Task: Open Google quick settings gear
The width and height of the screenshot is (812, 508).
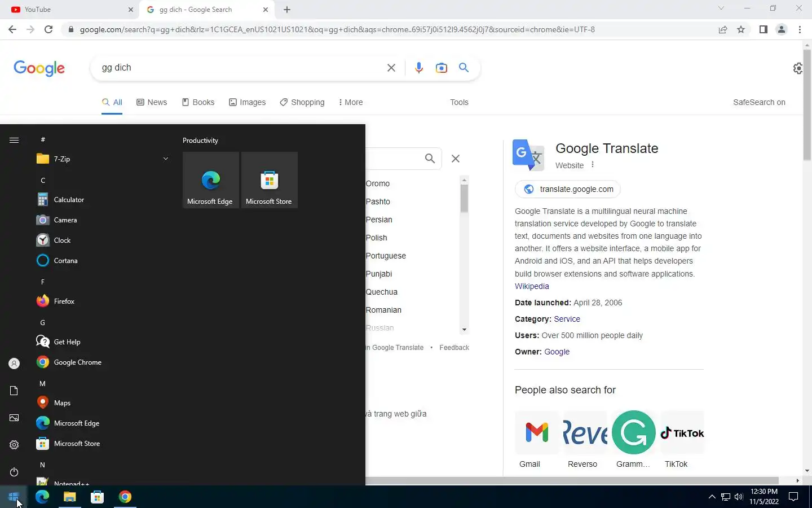Action: click(798, 68)
